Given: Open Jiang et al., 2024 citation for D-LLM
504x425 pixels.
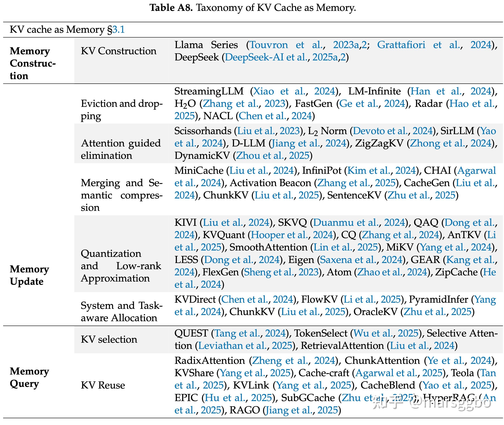Looking at the screenshot, I should coord(309,144).
